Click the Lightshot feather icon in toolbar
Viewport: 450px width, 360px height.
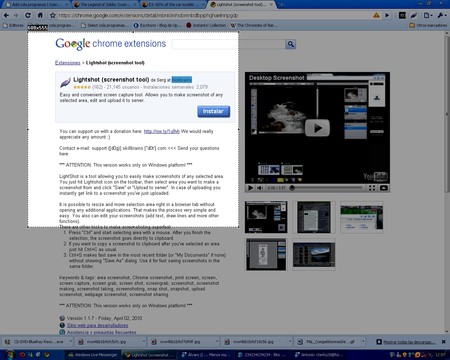(414, 15)
